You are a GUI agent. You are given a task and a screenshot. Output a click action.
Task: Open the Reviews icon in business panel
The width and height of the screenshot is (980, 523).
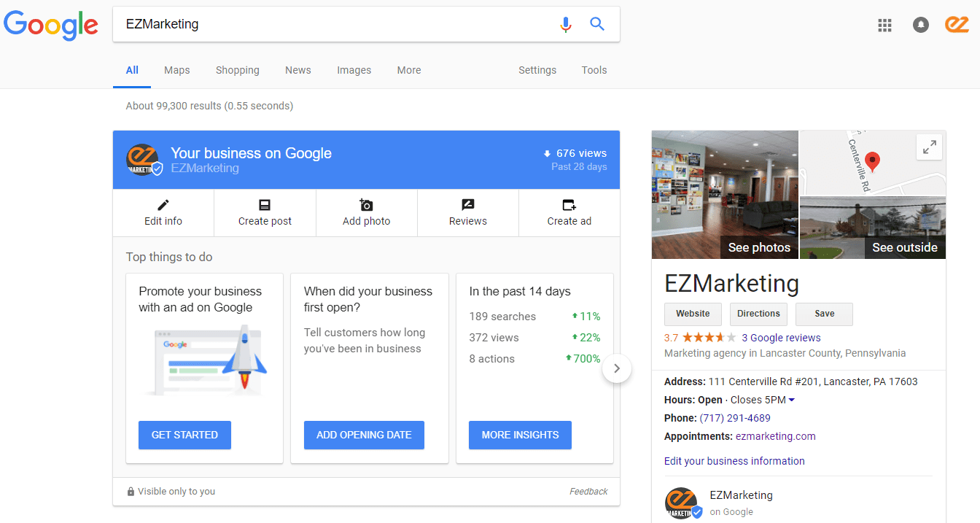click(x=467, y=205)
